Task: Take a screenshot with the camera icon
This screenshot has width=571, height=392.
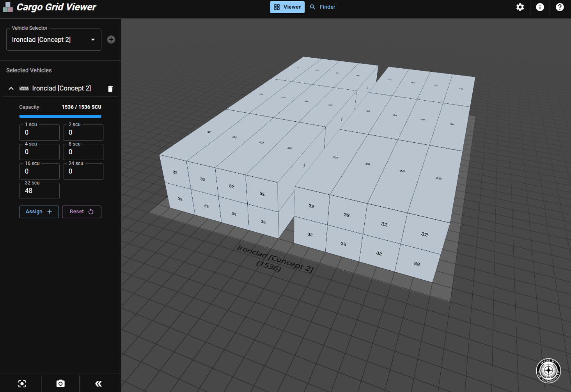Action: tap(60, 383)
